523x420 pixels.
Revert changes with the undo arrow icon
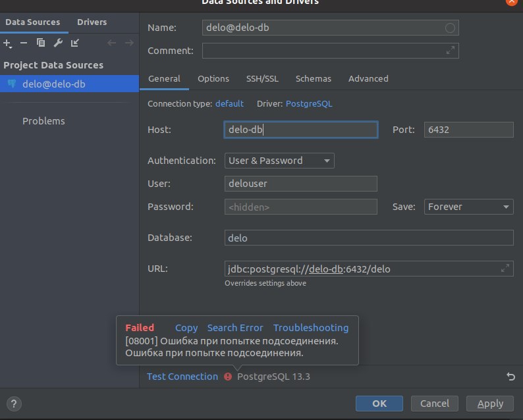coord(510,377)
